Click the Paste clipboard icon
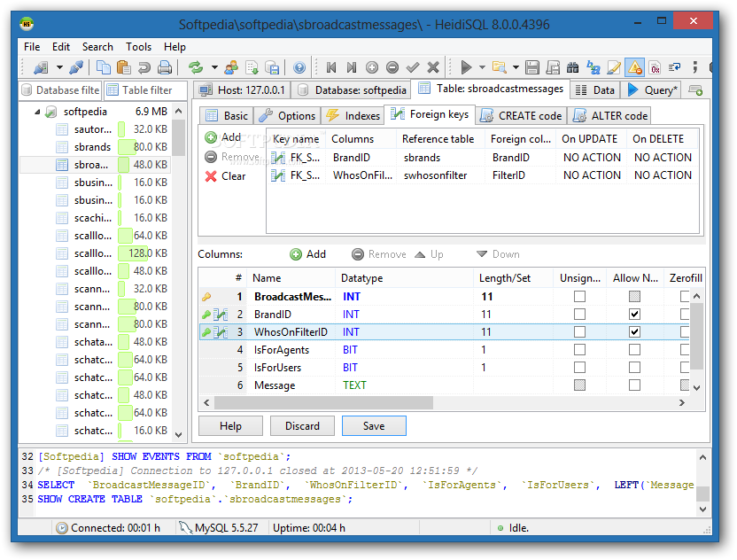Screen dimensions: 737x560 pyautogui.click(x=124, y=67)
